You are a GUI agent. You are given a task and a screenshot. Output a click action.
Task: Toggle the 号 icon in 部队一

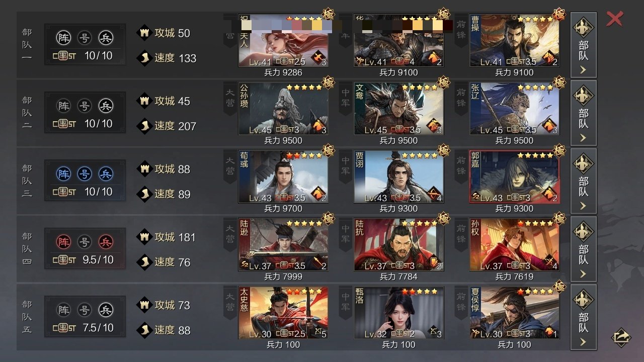pos(85,38)
